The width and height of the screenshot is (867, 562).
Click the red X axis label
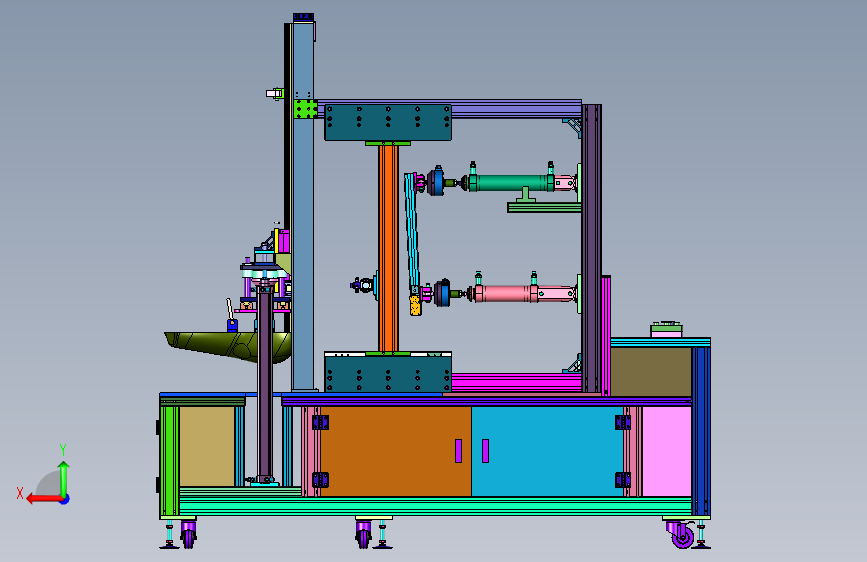(20, 493)
